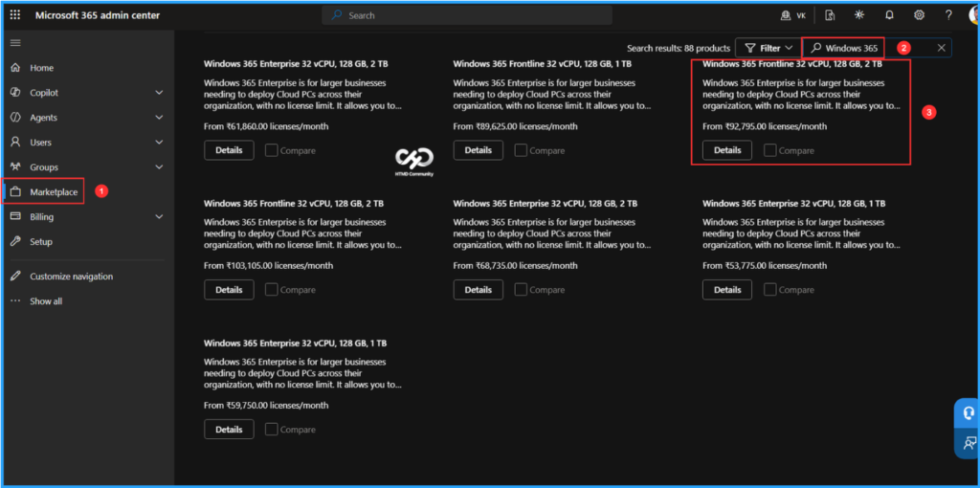The width and height of the screenshot is (980, 488).
Task: Switch theme using the sun icon
Action: click(860, 15)
